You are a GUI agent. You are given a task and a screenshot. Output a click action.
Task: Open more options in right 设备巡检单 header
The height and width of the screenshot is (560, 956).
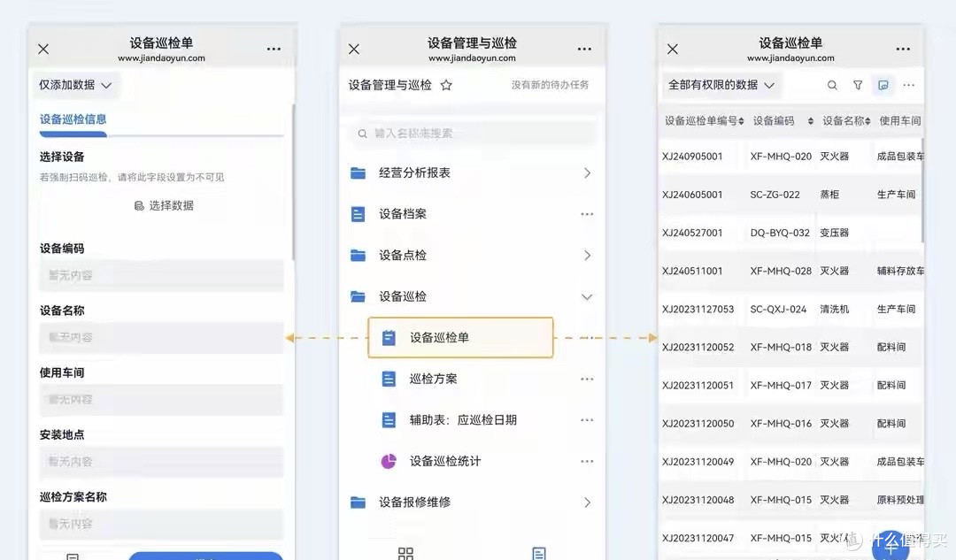[903, 49]
